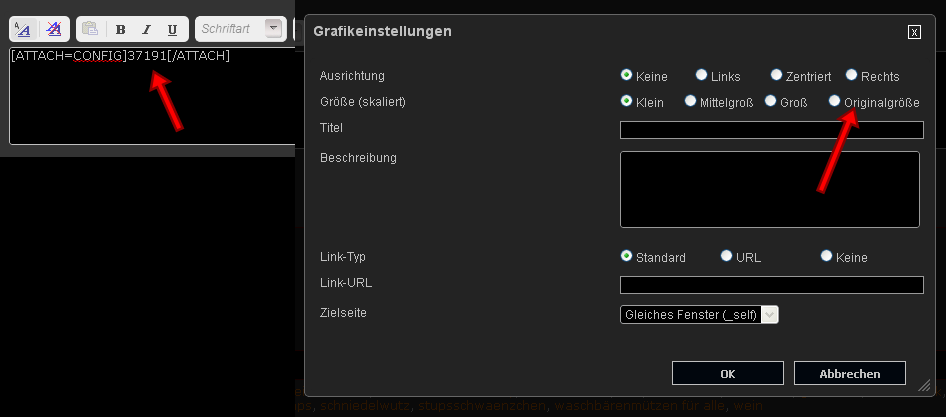Toggle underline formatting
Image resolution: width=946 pixels, height=417 pixels.
pos(173,30)
